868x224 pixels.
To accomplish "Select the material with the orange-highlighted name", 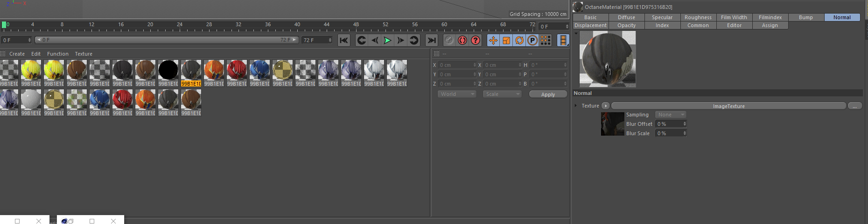I will click(191, 73).
